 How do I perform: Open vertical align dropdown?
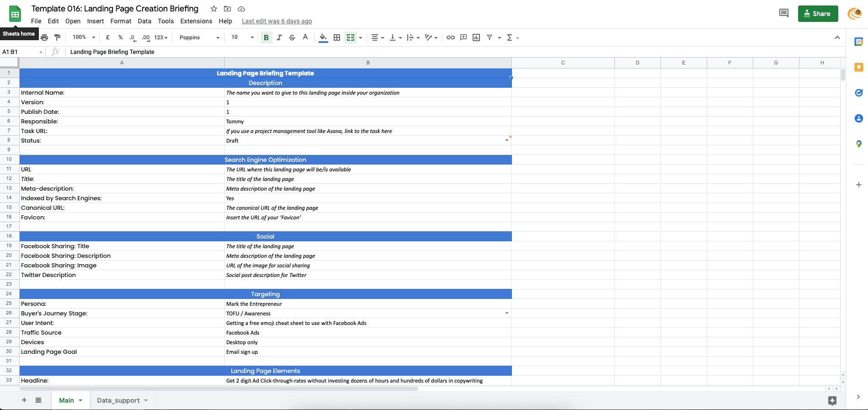[395, 37]
